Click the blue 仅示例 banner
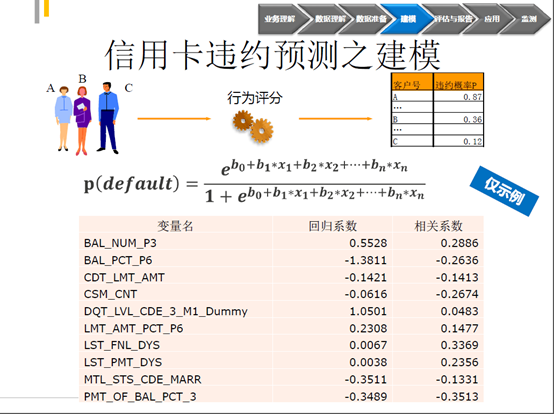 tap(504, 191)
